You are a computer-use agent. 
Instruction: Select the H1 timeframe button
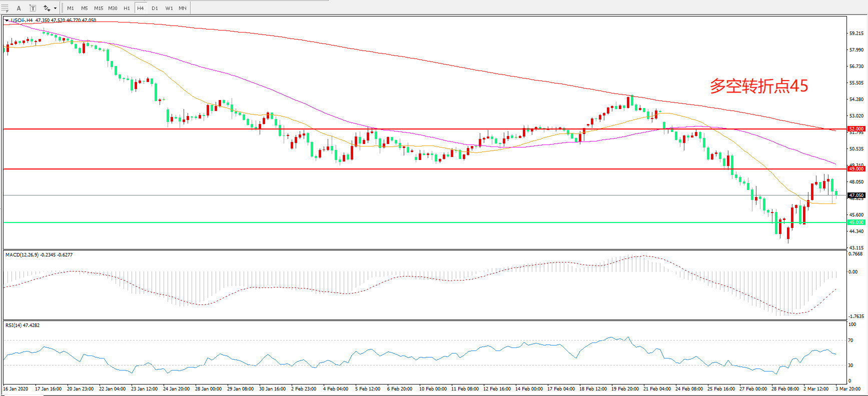click(127, 8)
